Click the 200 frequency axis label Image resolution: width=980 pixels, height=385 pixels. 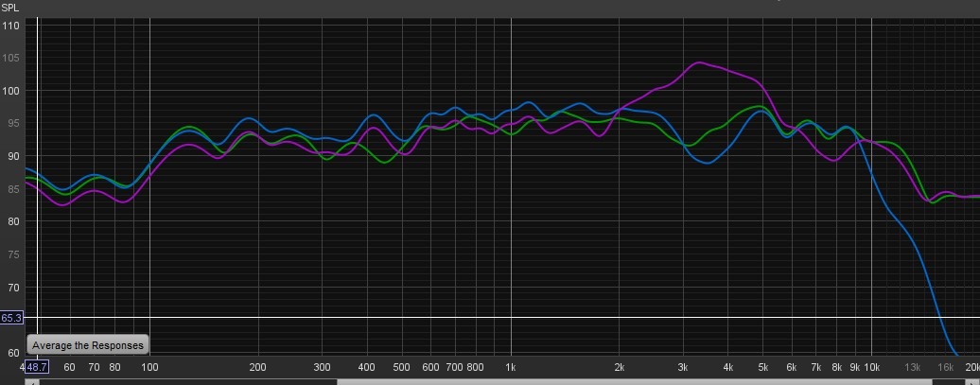257,367
